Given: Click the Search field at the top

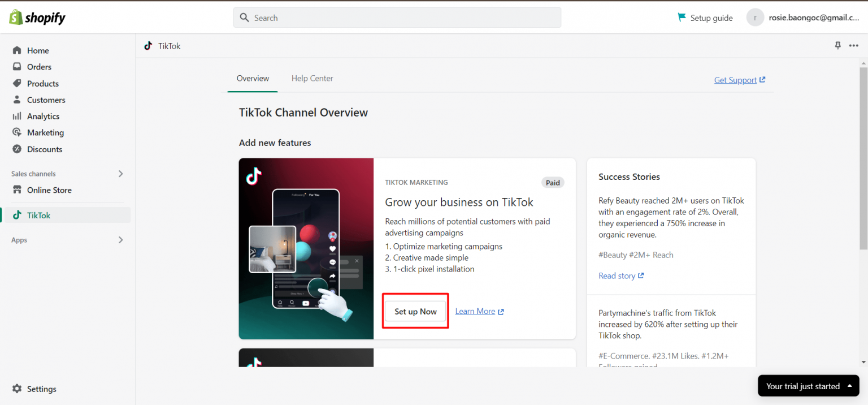Looking at the screenshot, I should [x=397, y=18].
